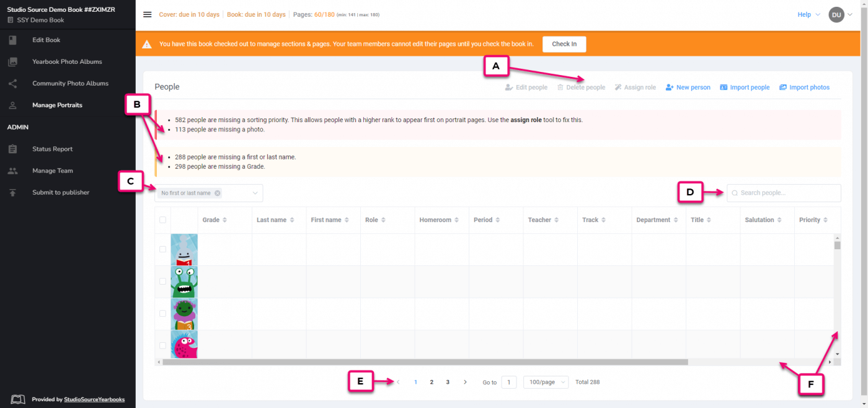The image size is (868, 408).
Task: Remove the 'No first or last name' filter tag
Action: [x=217, y=193]
